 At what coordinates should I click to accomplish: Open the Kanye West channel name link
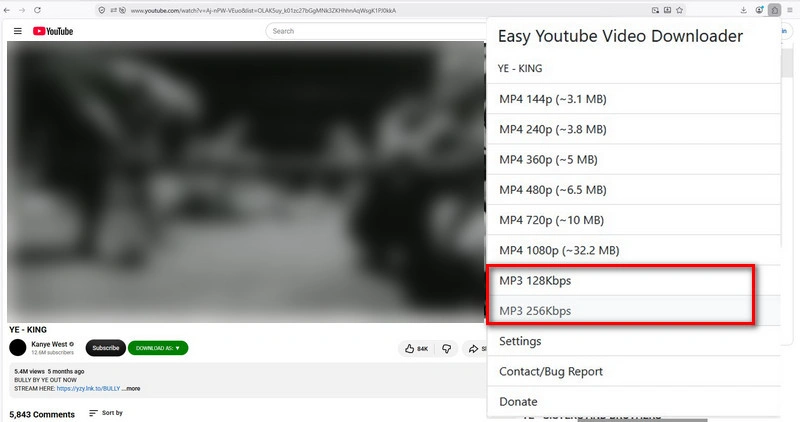[x=49, y=344]
